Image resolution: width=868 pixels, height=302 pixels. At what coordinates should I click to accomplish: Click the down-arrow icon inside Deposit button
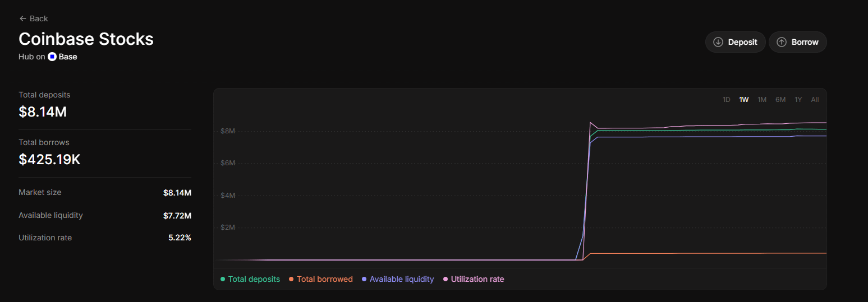pos(718,42)
